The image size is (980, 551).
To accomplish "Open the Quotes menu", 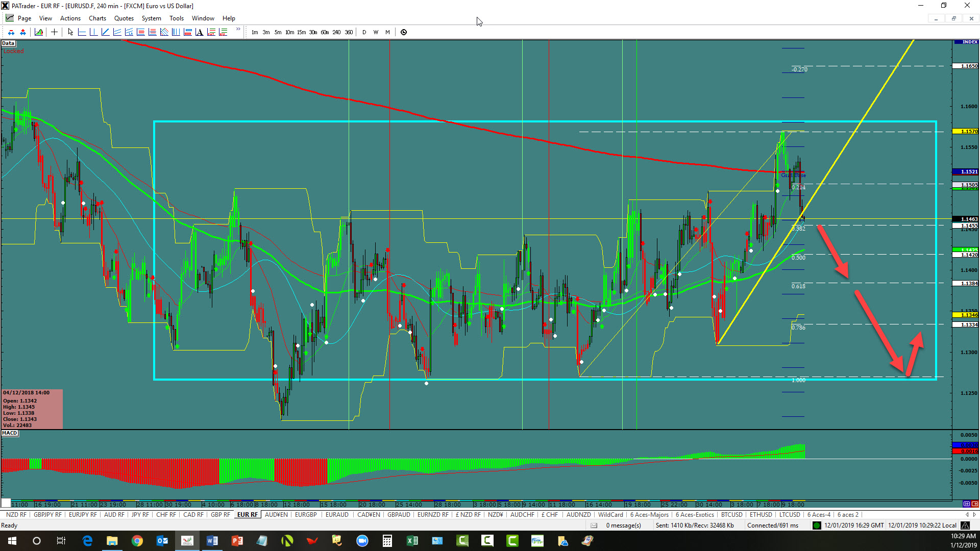I will pyautogui.click(x=124, y=18).
